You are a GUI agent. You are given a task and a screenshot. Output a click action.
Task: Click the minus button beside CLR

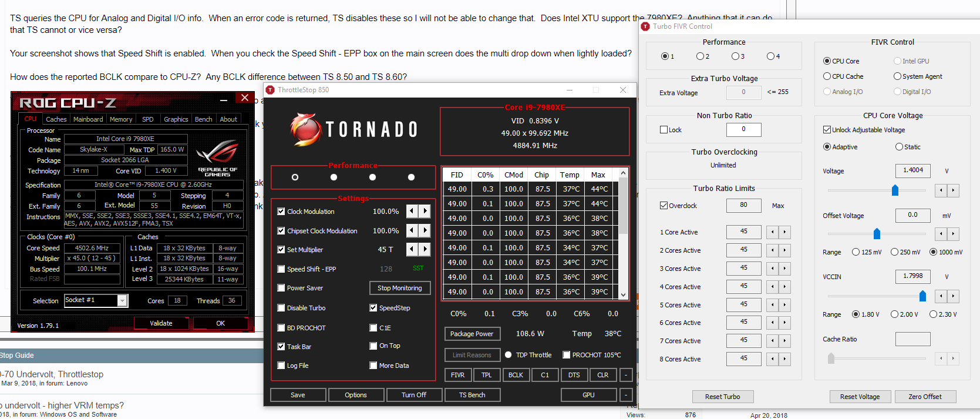626,375
